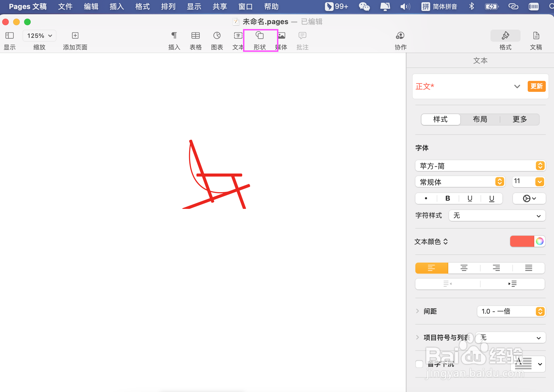The width and height of the screenshot is (554, 392).
Task: Click the Insert (插入) paragraph icon
Action: 174,36
